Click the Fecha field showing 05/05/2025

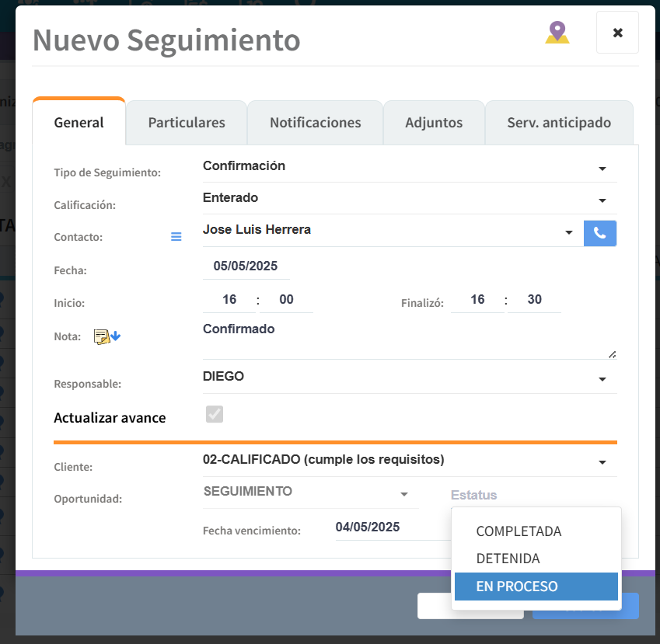pos(246,266)
